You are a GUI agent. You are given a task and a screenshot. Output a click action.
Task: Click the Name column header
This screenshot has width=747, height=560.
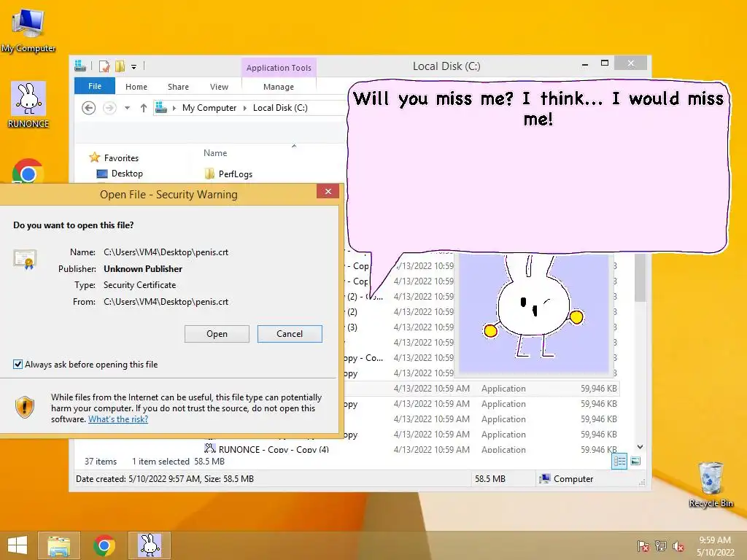tap(215, 153)
